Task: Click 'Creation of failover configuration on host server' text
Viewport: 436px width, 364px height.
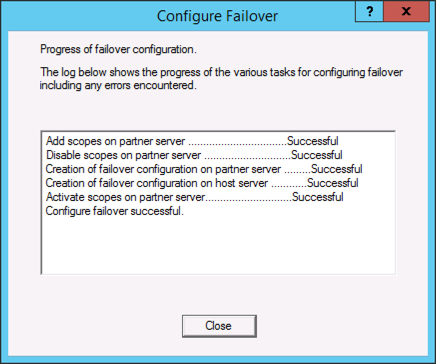Action: click(x=157, y=183)
